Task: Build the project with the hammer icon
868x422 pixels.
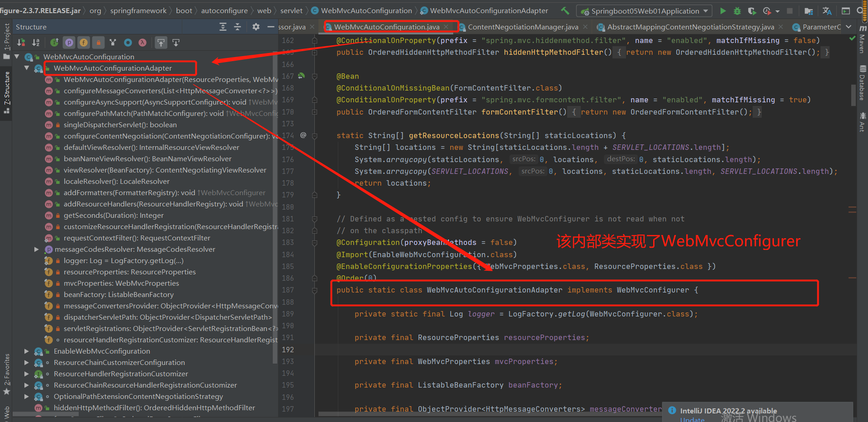Action: coord(565,10)
